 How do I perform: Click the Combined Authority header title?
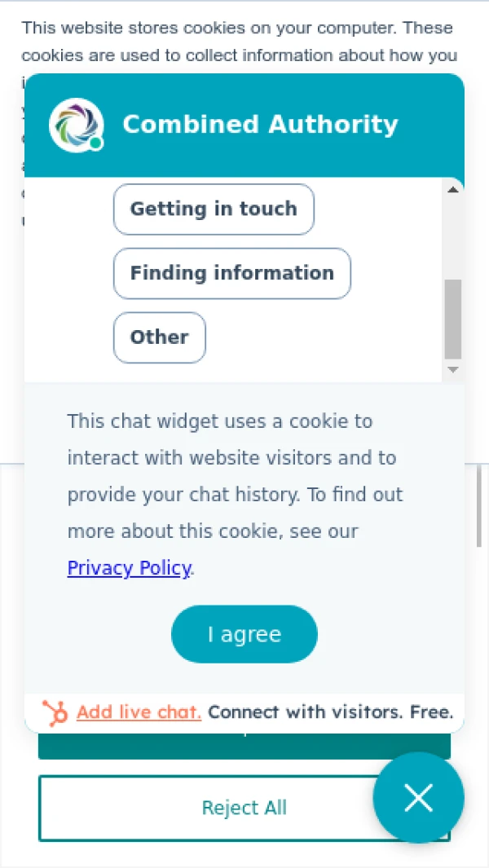(x=260, y=124)
